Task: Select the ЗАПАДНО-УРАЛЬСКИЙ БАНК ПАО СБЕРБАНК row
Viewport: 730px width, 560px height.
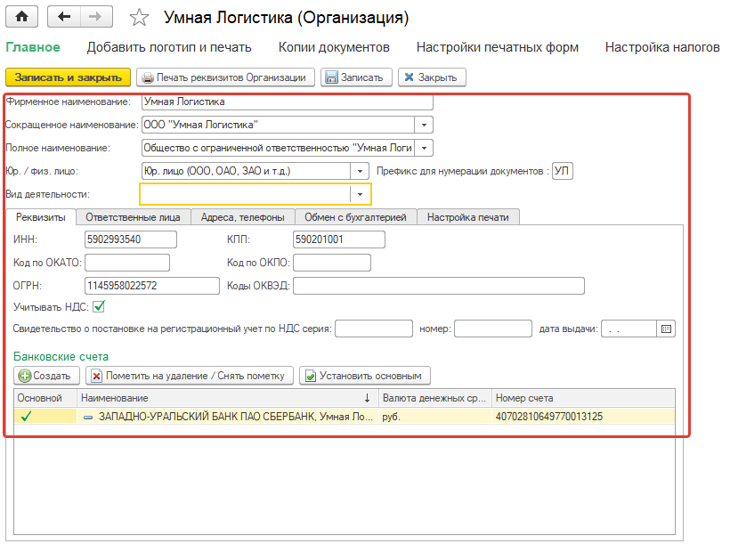Action: [344, 416]
